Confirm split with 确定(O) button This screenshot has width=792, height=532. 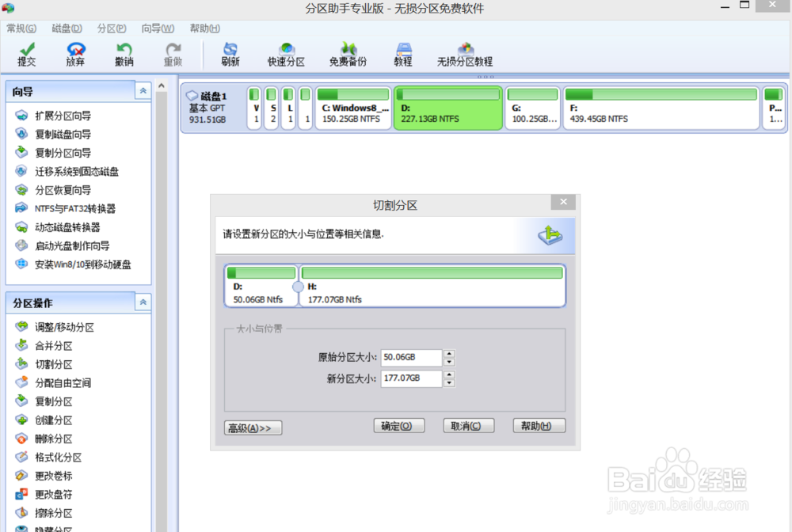point(399,426)
